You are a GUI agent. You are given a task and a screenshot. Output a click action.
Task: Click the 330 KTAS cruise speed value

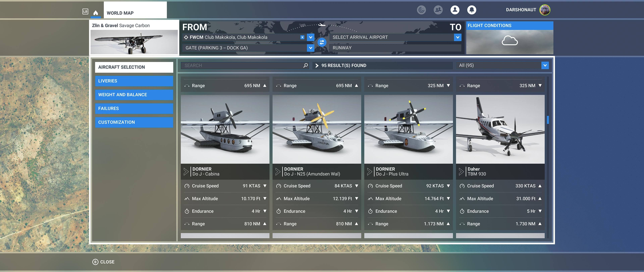pos(525,186)
